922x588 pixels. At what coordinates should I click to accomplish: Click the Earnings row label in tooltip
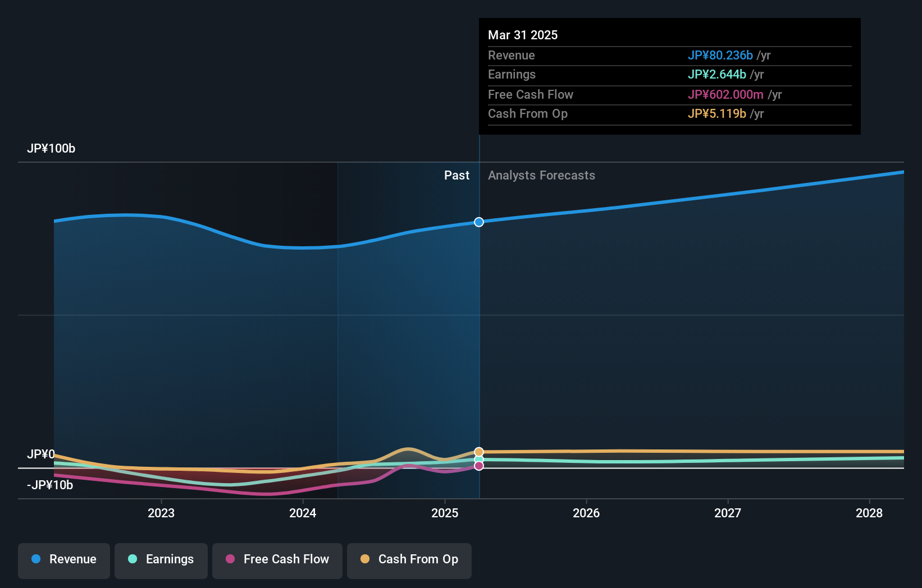[512, 75]
